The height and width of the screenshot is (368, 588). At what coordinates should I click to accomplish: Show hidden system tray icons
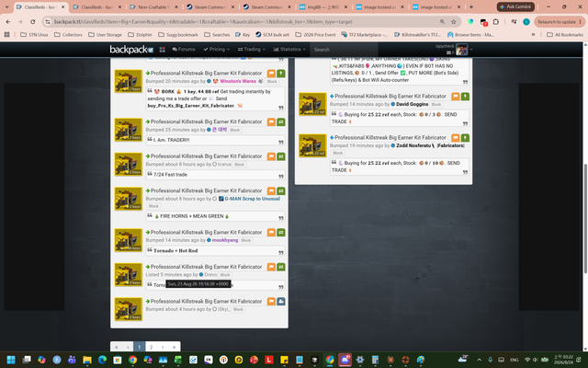(x=479, y=360)
